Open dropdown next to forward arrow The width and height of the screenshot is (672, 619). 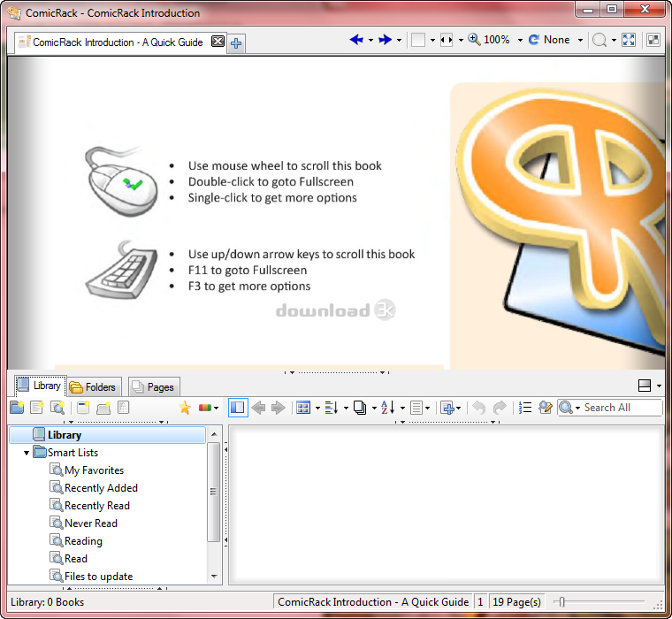coord(399,41)
